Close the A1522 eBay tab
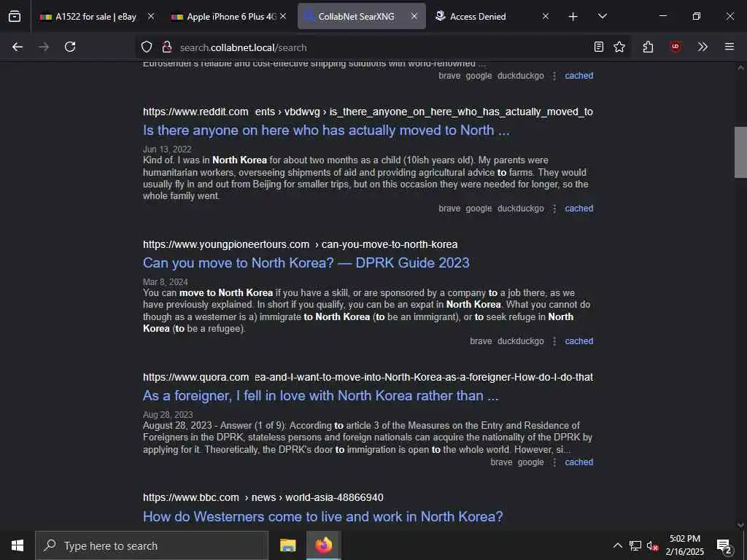Image resolution: width=747 pixels, height=560 pixels. (x=151, y=16)
